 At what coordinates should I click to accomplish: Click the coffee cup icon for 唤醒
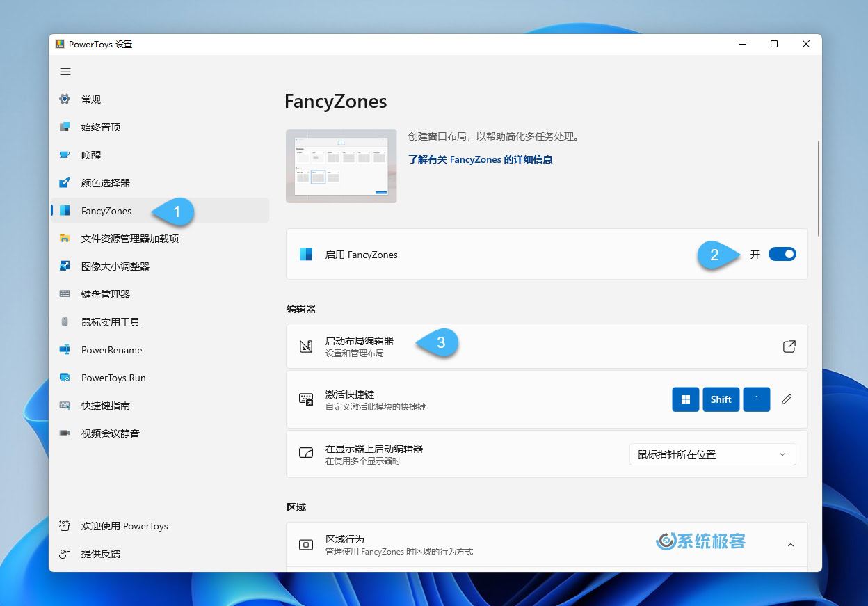(x=65, y=155)
